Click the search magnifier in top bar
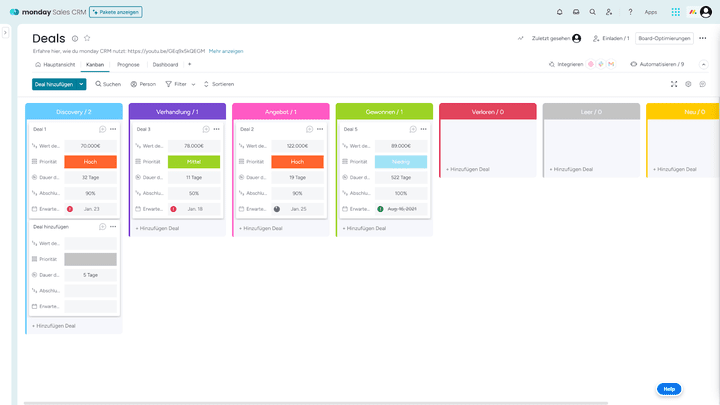 point(592,12)
